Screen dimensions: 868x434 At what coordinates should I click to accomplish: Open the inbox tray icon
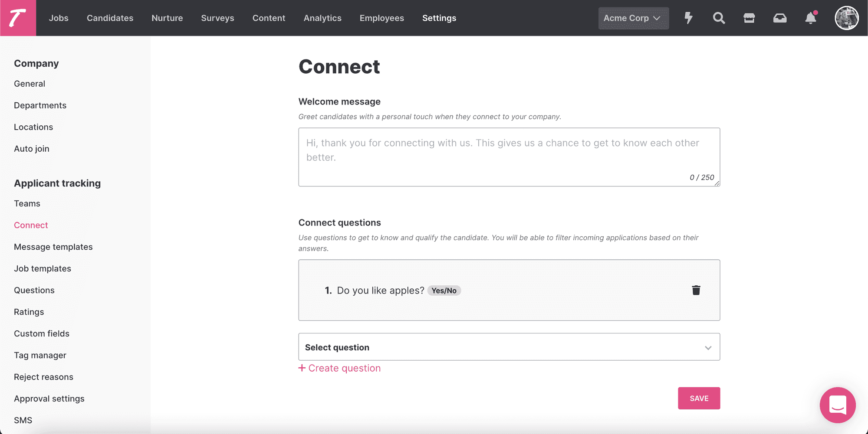pos(780,18)
